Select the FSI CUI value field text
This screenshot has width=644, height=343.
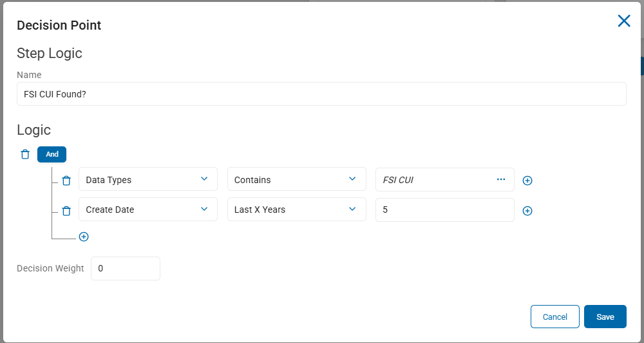[x=398, y=180]
